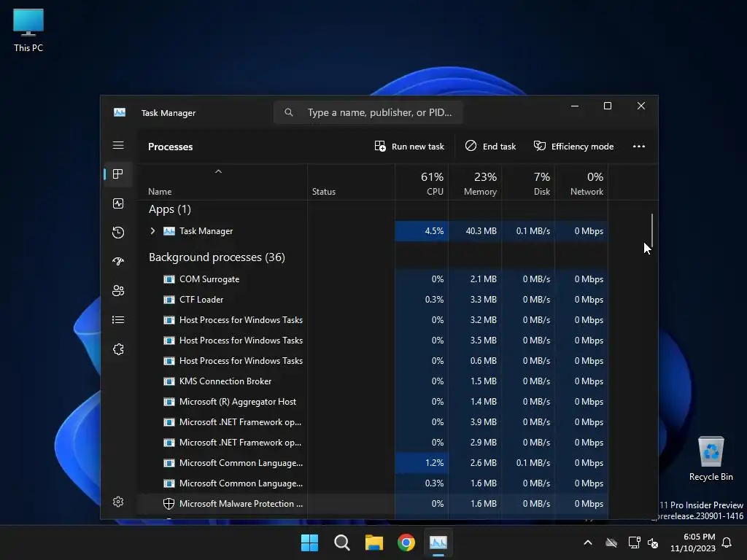Open File Explorer from the taskbar
747x560 pixels.
[x=374, y=542]
